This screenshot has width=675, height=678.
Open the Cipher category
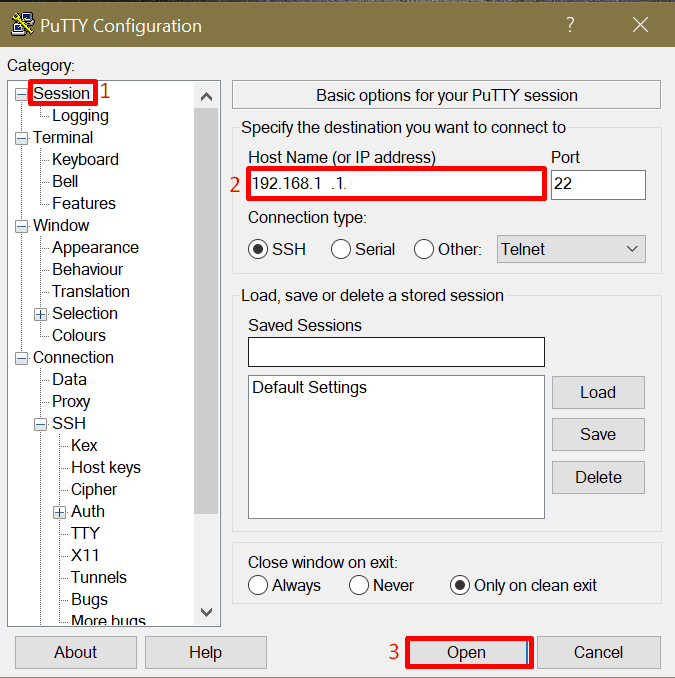click(x=94, y=490)
